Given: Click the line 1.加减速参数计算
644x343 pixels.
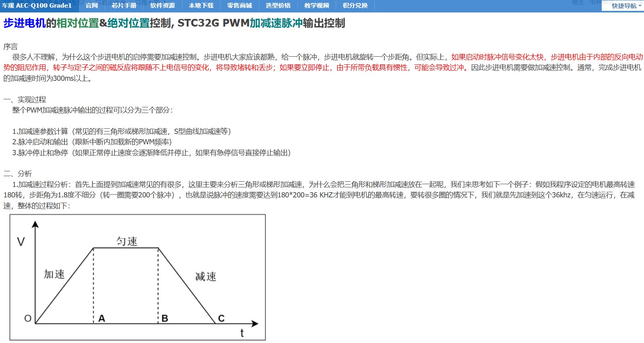Looking at the screenshot, I should pyautogui.click(x=122, y=131).
